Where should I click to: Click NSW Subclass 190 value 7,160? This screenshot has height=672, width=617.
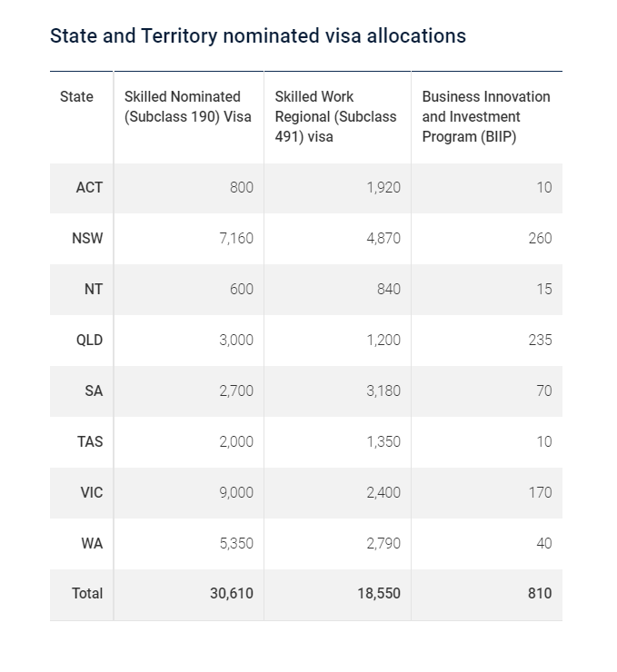coord(236,238)
